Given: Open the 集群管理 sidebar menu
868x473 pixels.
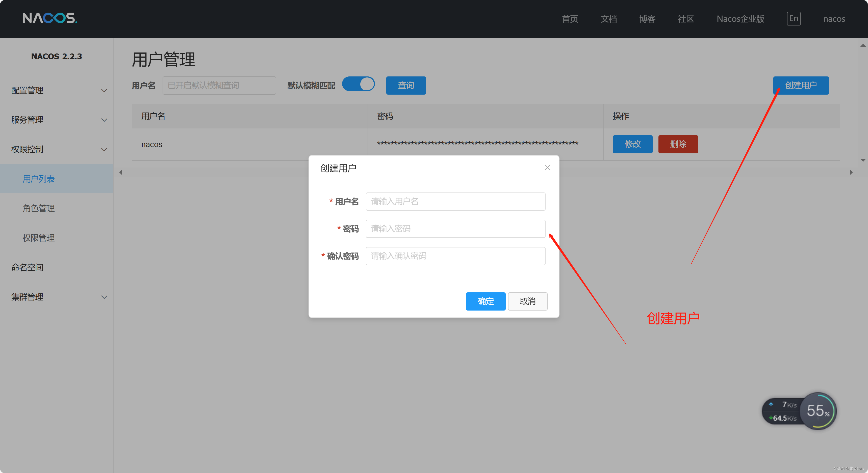Looking at the screenshot, I should (x=57, y=297).
